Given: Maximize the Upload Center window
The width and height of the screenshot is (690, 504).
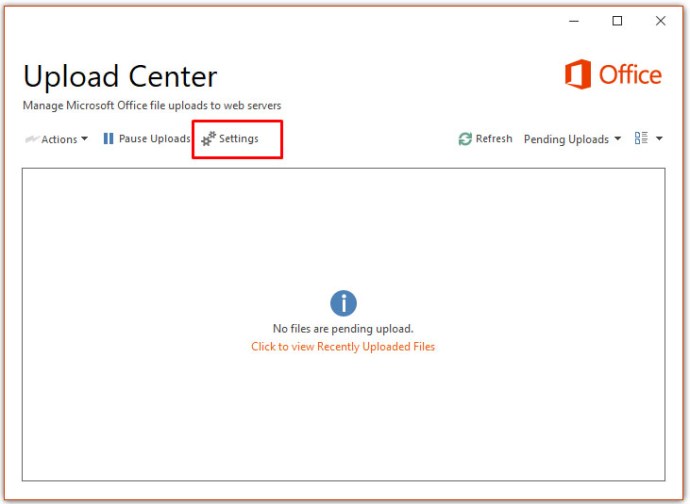Looking at the screenshot, I should 617,21.
